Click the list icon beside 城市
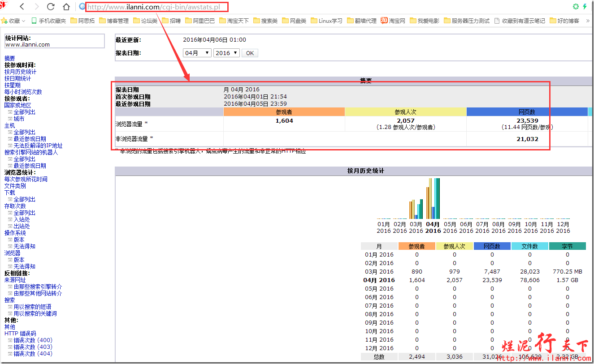This screenshot has width=594, height=364. click(x=10, y=119)
